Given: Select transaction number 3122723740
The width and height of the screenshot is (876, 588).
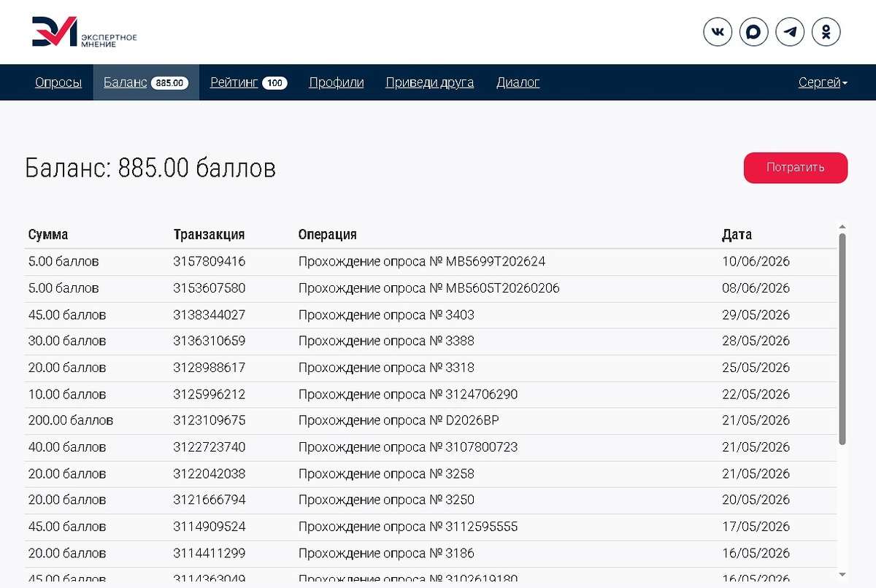Looking at the screenshot, I should 209,446.
